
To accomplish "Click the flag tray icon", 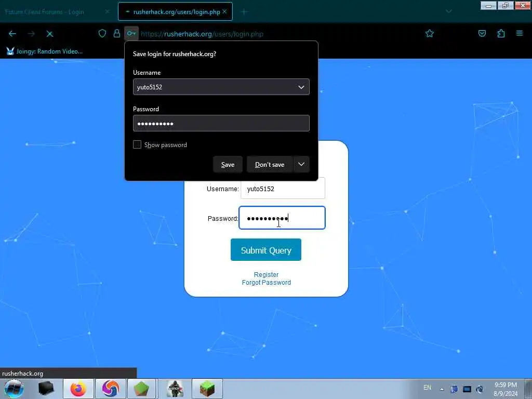I will tap(454, 389).
